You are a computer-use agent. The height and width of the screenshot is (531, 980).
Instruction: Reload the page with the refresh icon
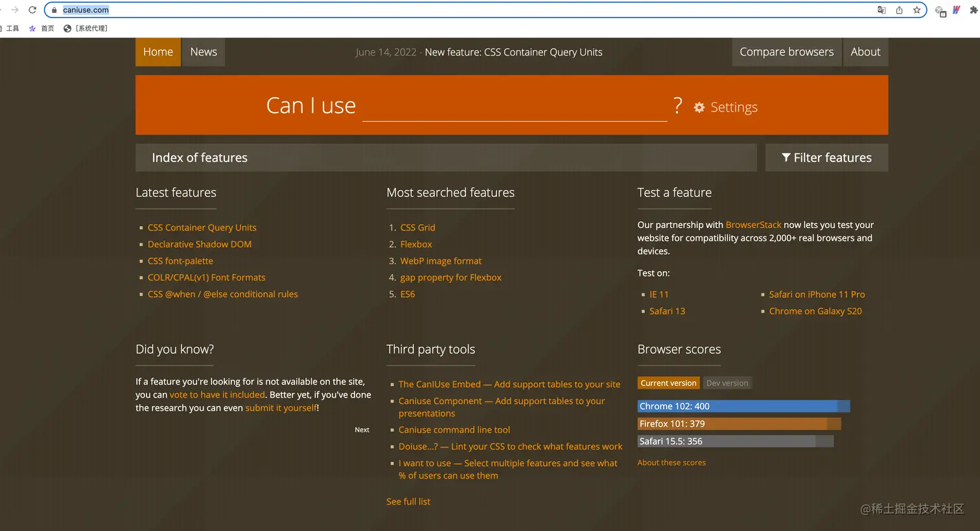point(32,10)
